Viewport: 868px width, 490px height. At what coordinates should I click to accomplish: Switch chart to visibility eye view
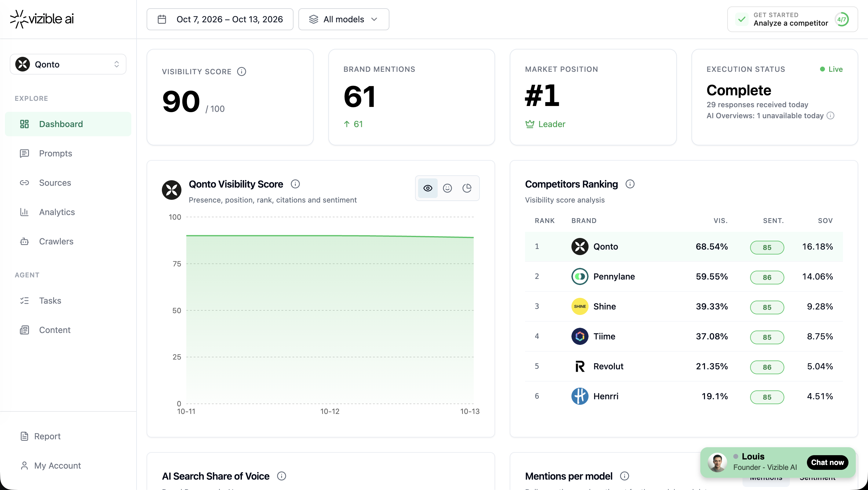click(x=428, y=188)
